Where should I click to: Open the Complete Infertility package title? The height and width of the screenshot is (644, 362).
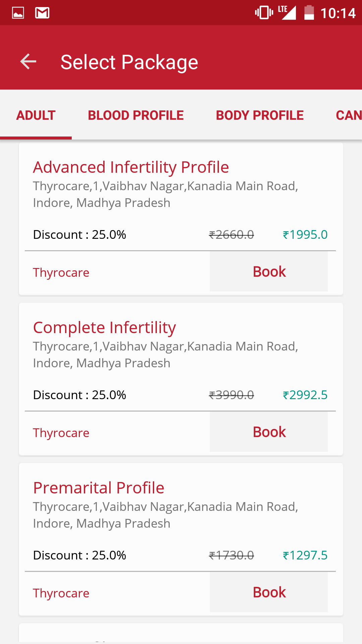tap(104, 327)
